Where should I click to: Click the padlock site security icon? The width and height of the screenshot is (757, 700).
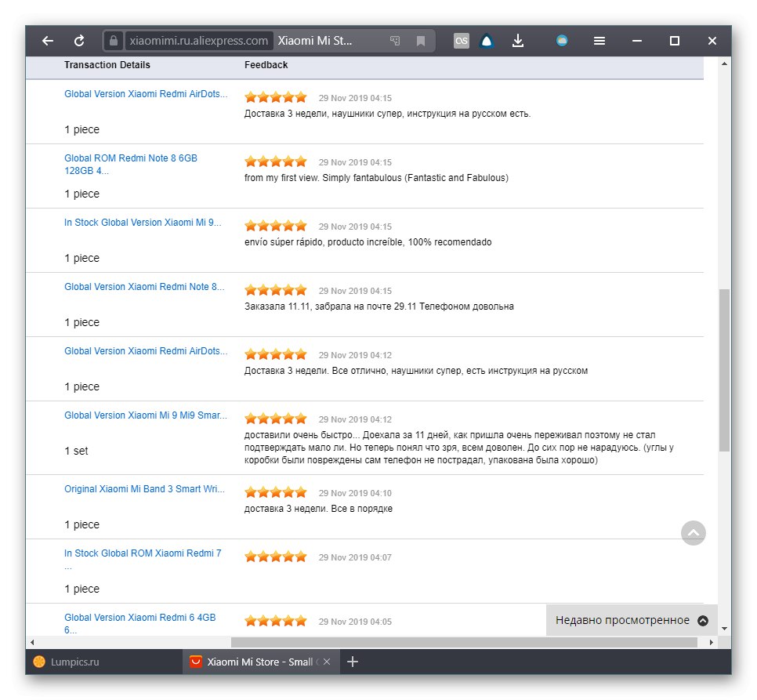coord(113,41)
